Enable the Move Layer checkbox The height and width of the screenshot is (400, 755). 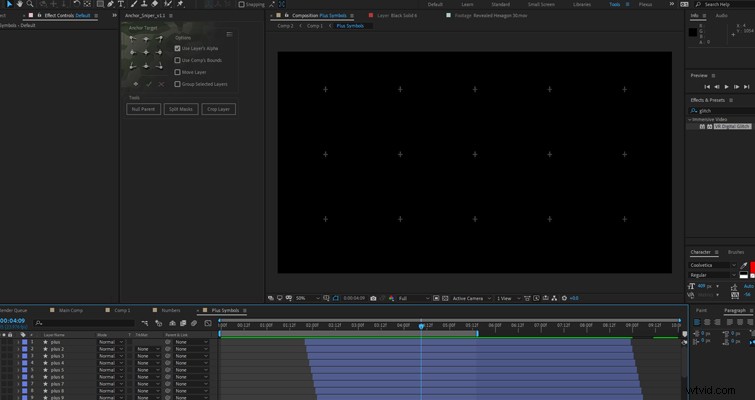point(177,72)
